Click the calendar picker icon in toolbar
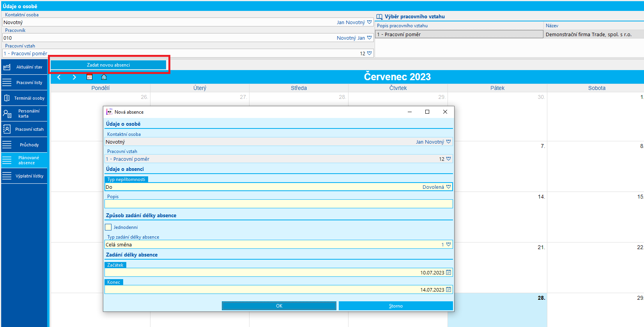Screen dimensions: 644x327 coord(89,77)
